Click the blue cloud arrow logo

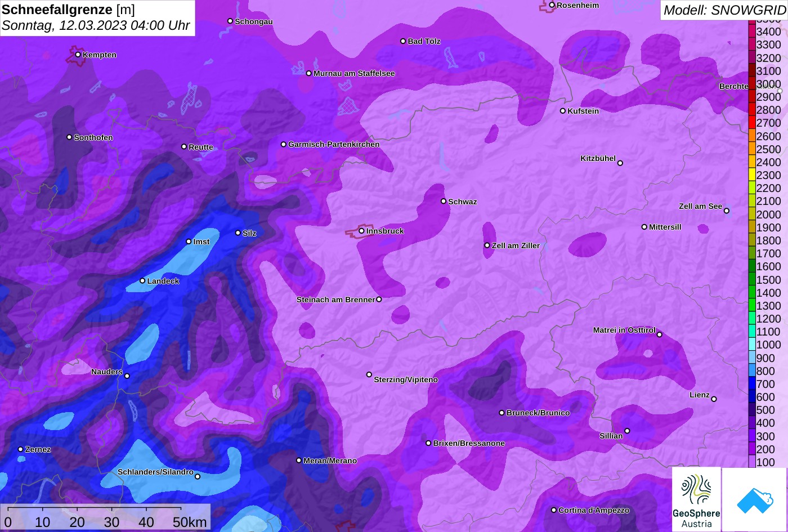755,499
